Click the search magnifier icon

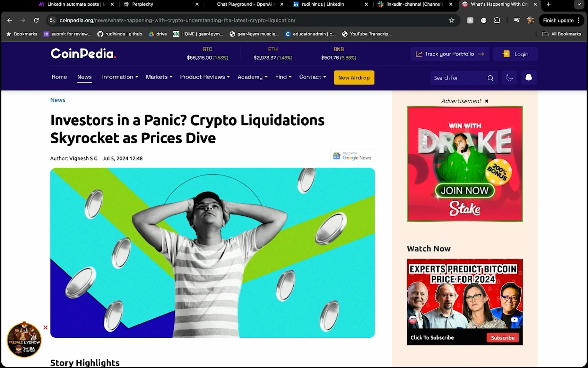490,78
